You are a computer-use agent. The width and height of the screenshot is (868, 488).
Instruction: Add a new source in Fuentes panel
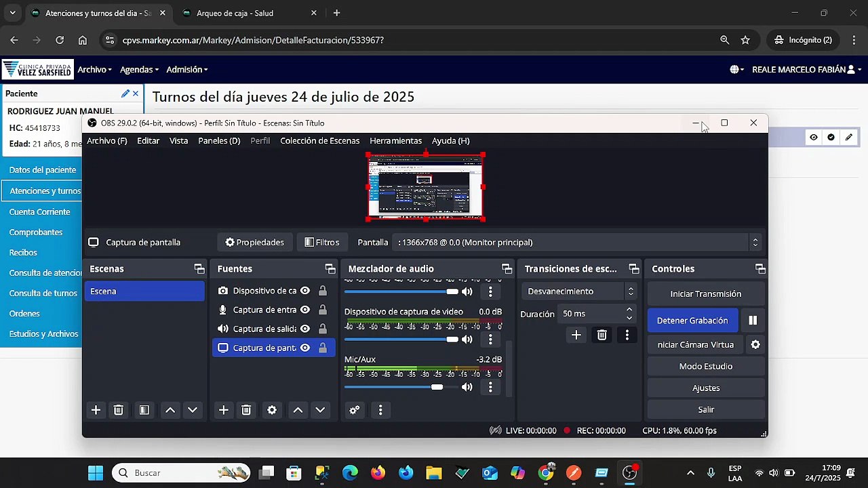pos(223,410)
